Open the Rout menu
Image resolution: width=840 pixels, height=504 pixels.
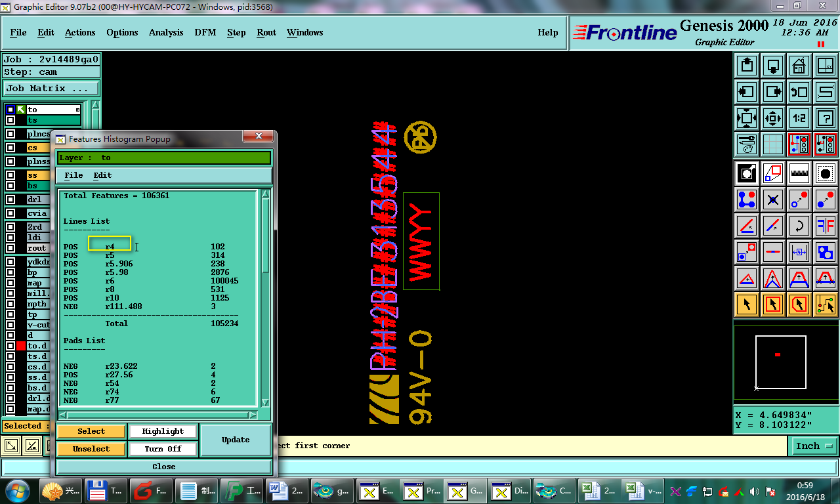(x=266, y=32)
